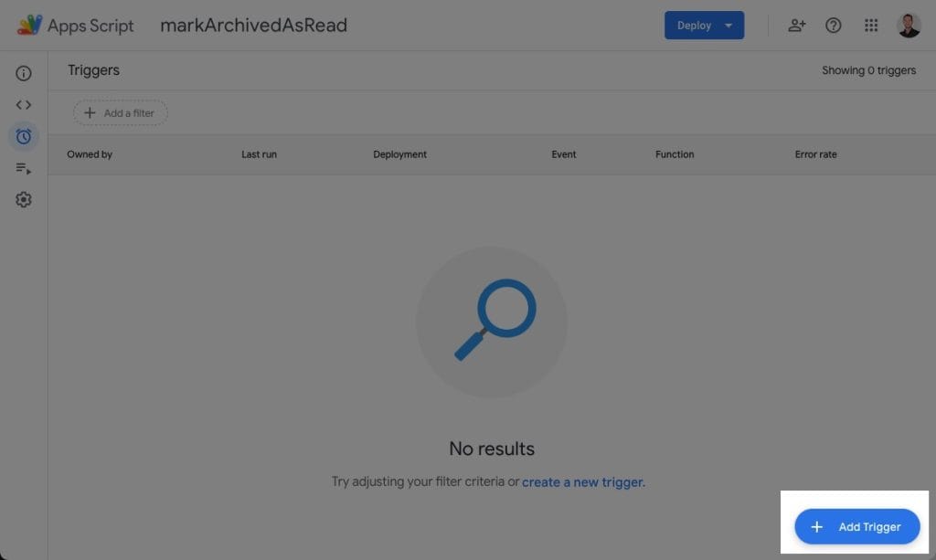Image resolution: width=936 pixels, height=560 pixels.
Task: Click the Function column header
Action: click(675, 154)
